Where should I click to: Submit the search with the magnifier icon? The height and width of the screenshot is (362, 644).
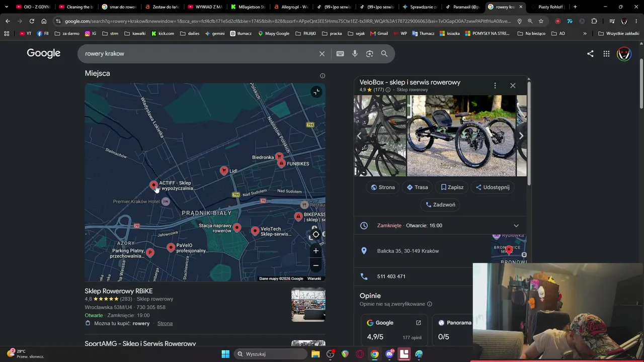(384, 54)
